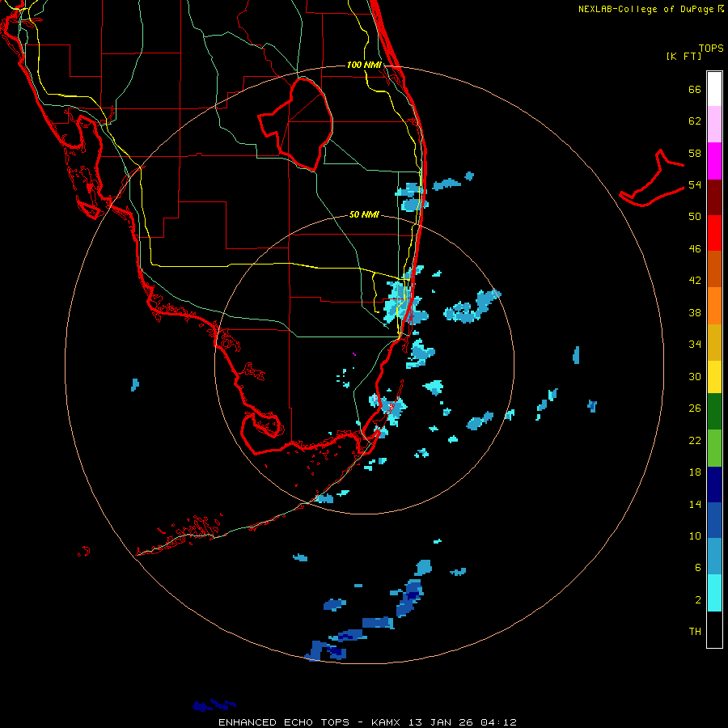Select the navy blue legend color segment
The height and width of the screenshot is (728, 728).
[x=714, y=485]
